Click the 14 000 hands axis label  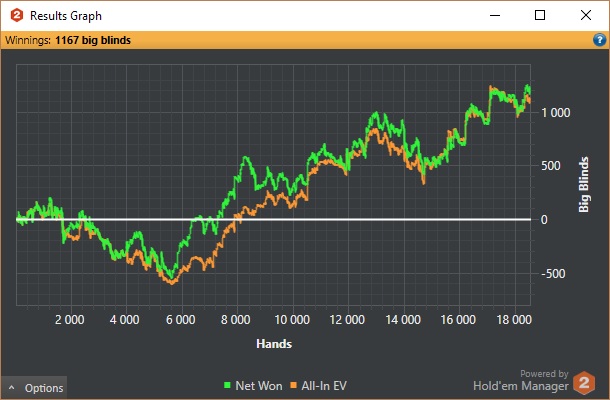pos(403,320)
